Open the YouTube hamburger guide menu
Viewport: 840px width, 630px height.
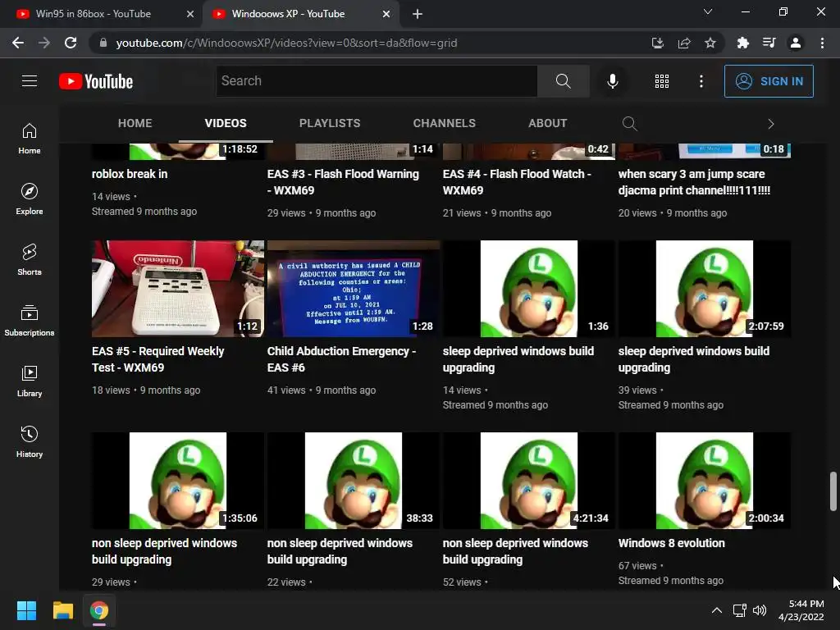click(x=30, y=81)
